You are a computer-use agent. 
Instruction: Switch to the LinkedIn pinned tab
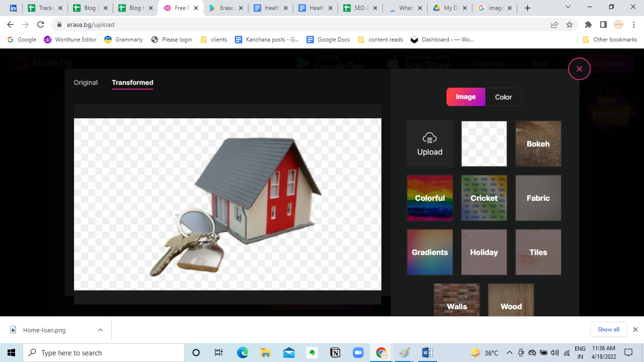click(x=13, y=8)
